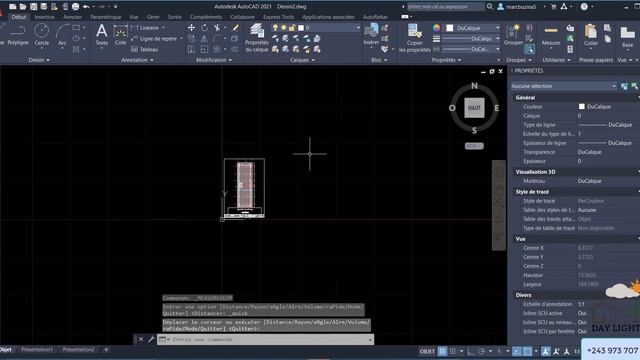Click the white layer color swatch
This screenshot has height=360, width=640.
[301, 28]
